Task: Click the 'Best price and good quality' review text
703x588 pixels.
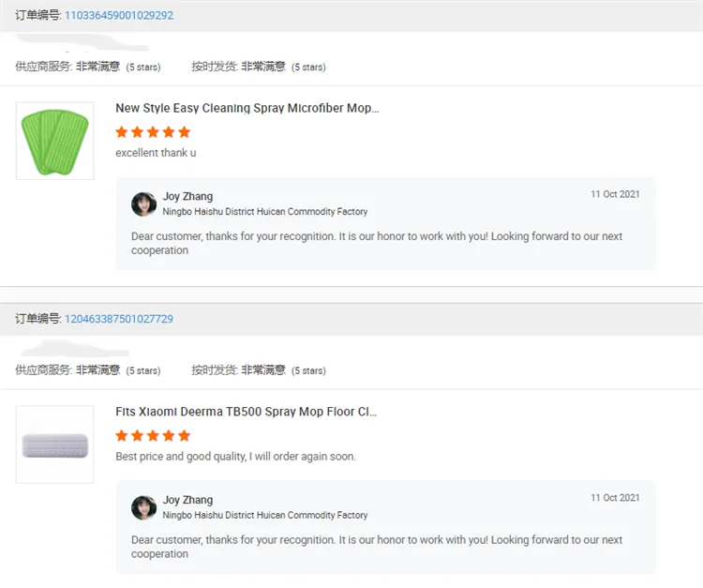Action: (235, 457)
